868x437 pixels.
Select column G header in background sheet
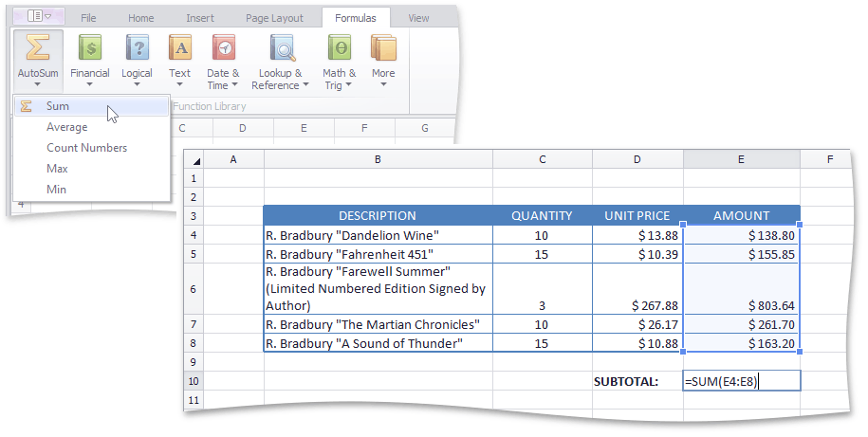click(425, 128)
